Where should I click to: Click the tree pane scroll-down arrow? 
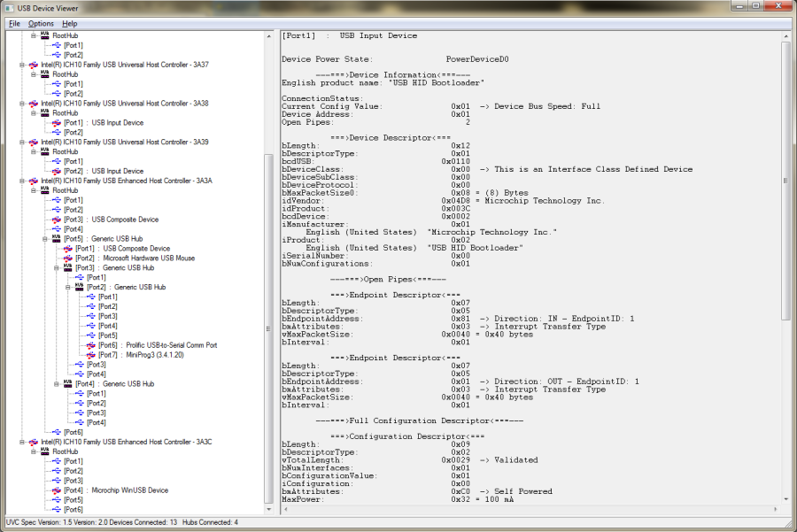tap(268, 509)
